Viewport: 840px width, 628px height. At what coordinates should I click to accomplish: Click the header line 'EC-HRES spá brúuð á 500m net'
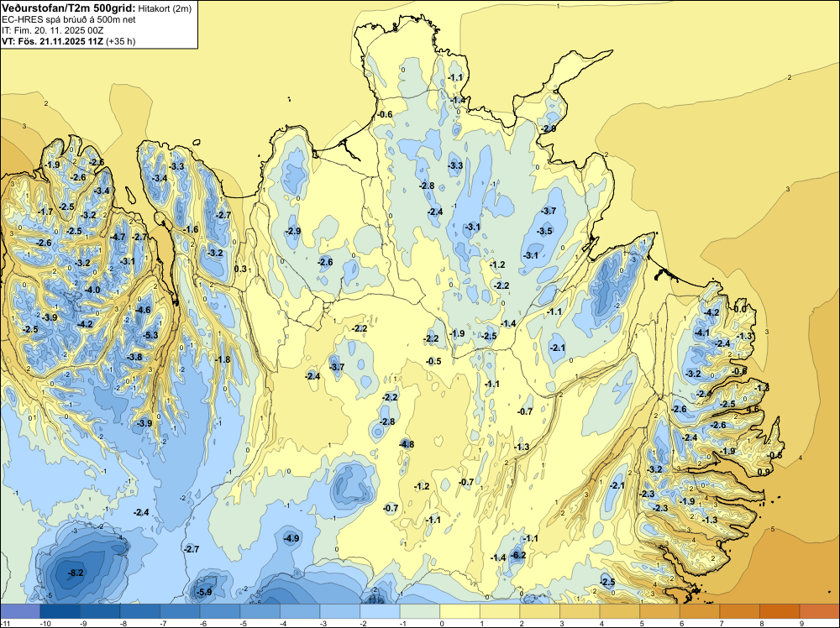[69, 19]
